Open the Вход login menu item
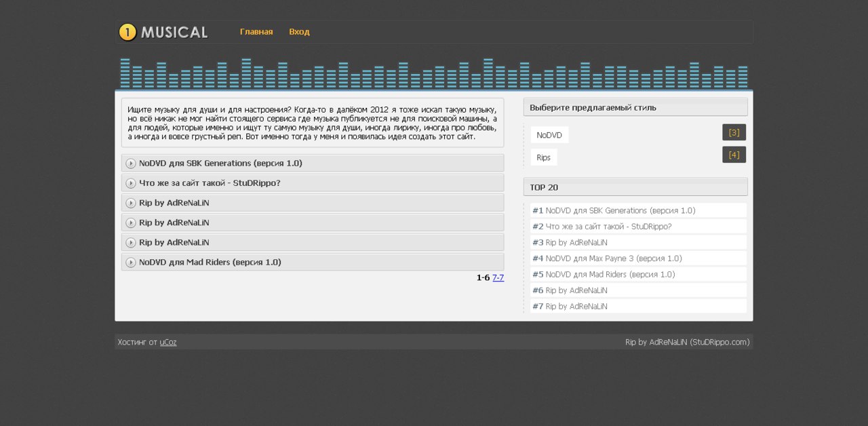Viewport: 868px width, 426px height. click(x=299, y=32)
